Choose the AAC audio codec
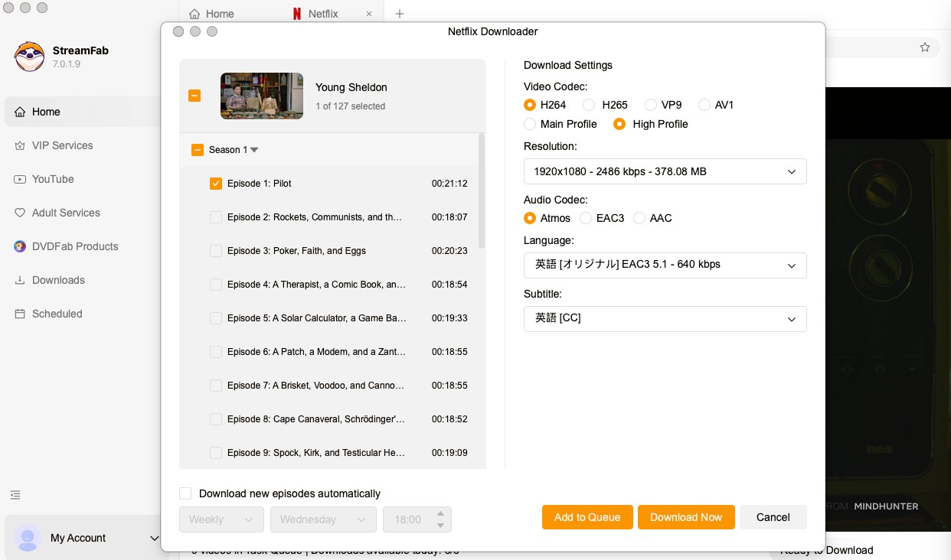 [639, 218]
